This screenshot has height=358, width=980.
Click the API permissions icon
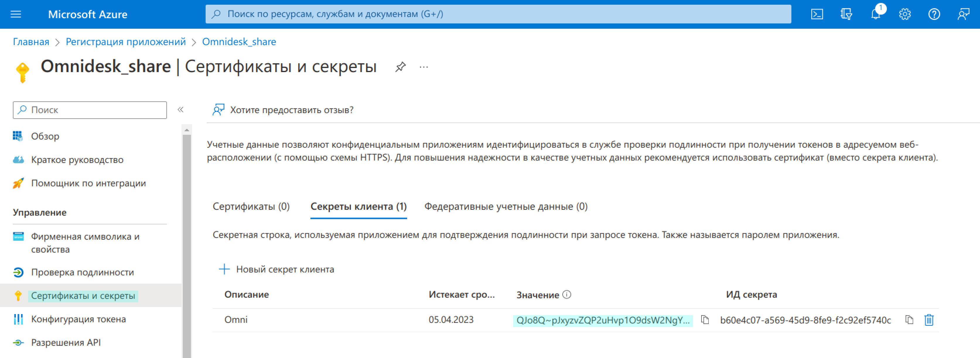coord(18,342)
